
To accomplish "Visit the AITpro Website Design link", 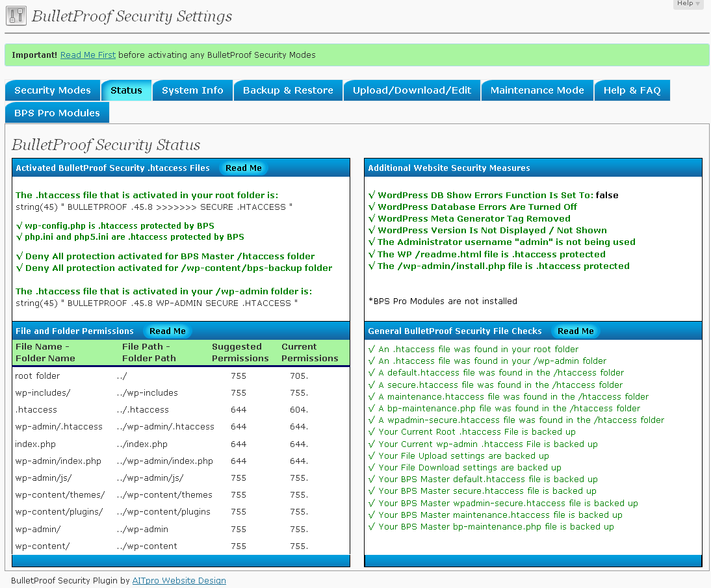I will (179, 580).
